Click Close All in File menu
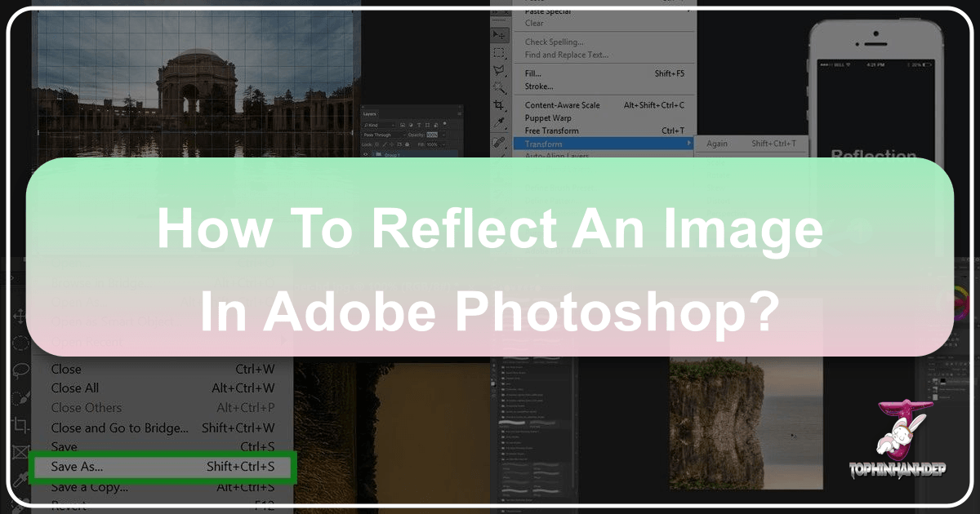 pyautogui.click(x=75, y=388)
